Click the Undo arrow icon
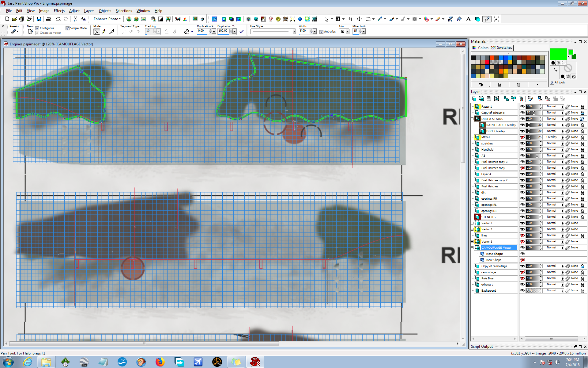Screen dimensions: 588x368 [58, 19]
